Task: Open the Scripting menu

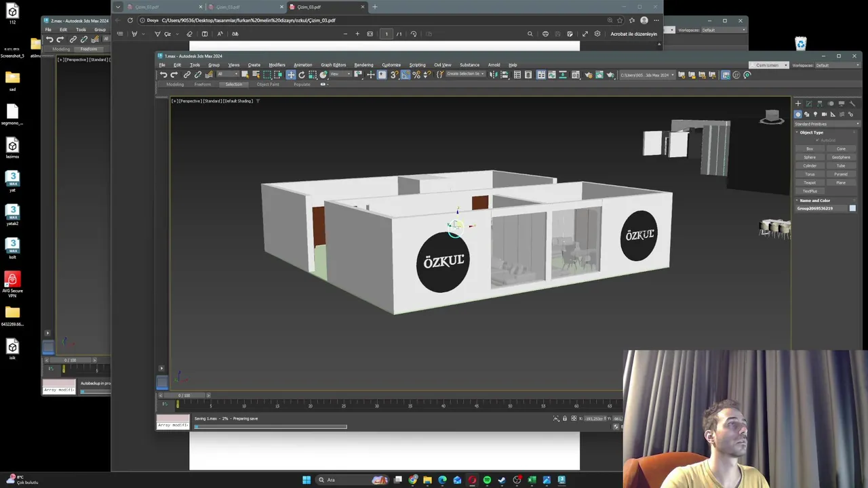Action: (x=417, y=65)
